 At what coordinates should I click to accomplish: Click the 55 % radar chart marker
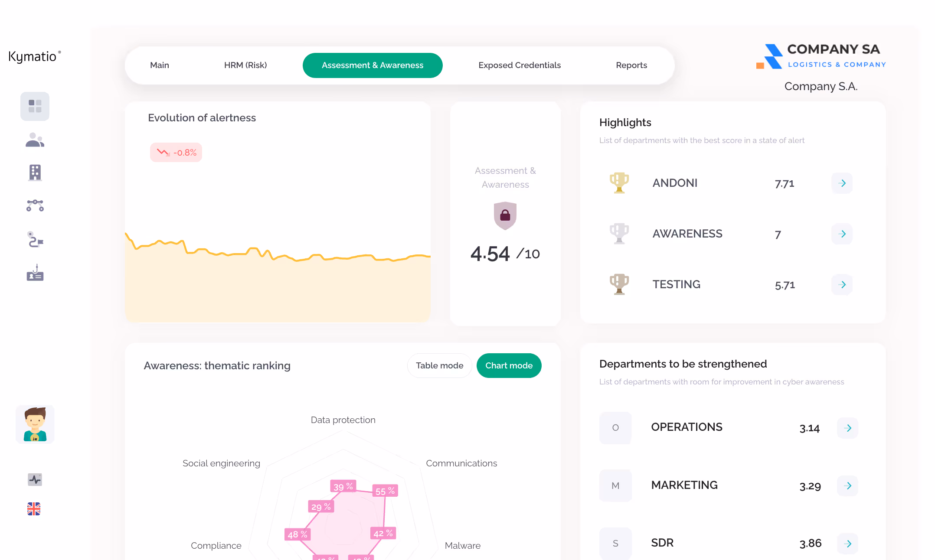385,491
